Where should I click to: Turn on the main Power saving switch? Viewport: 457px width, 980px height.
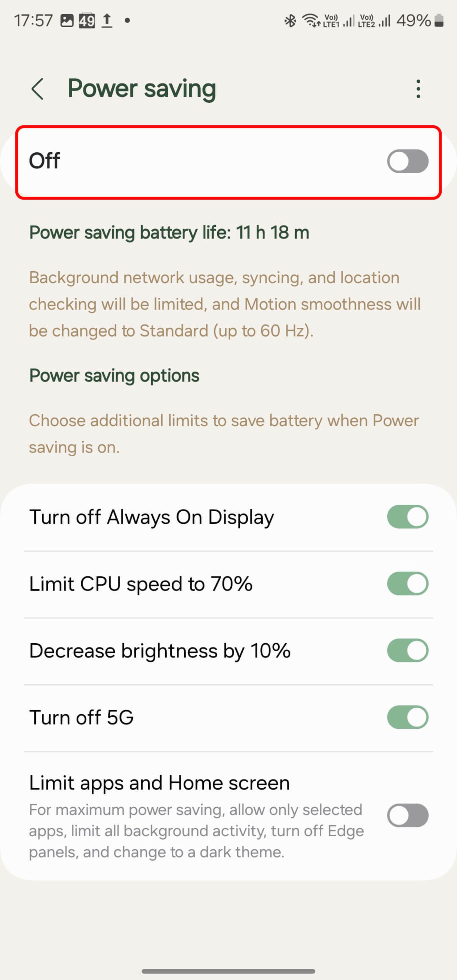[x=407, y=161]
